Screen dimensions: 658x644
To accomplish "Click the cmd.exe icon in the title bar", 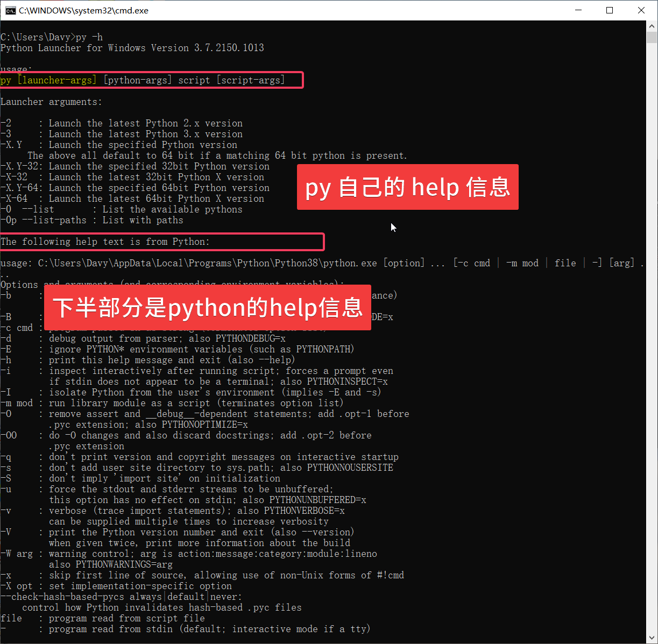I will 10,10.
